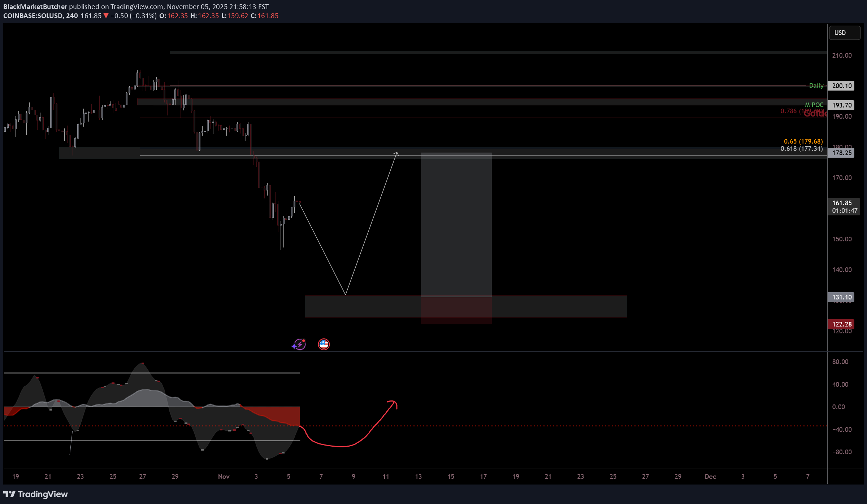Click the red curved arrow tip on oscillator
The width and height of the screenshot is (867, 504).
pos(394,402)
